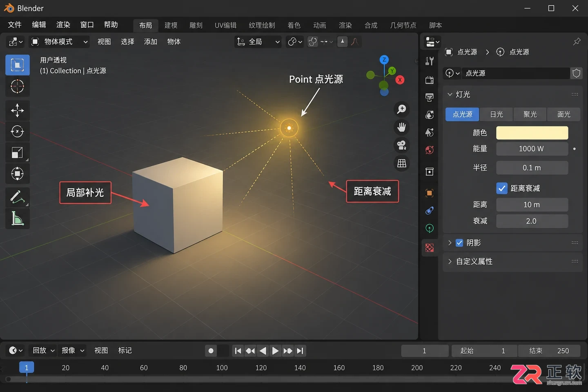The width and height of the screenshot is (588, 392).
Task: Select the Annotate pencil tool
Action: tap(17, 197)
